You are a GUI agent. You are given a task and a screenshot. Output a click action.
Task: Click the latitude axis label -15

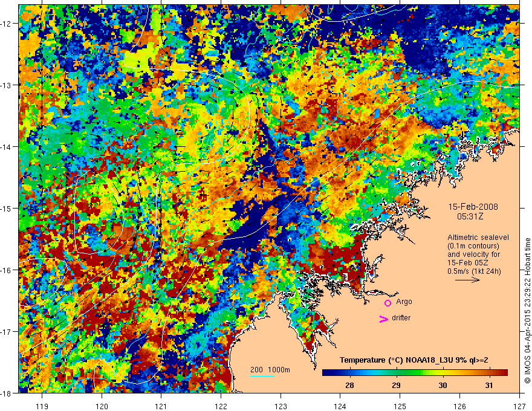pos(7,208)
